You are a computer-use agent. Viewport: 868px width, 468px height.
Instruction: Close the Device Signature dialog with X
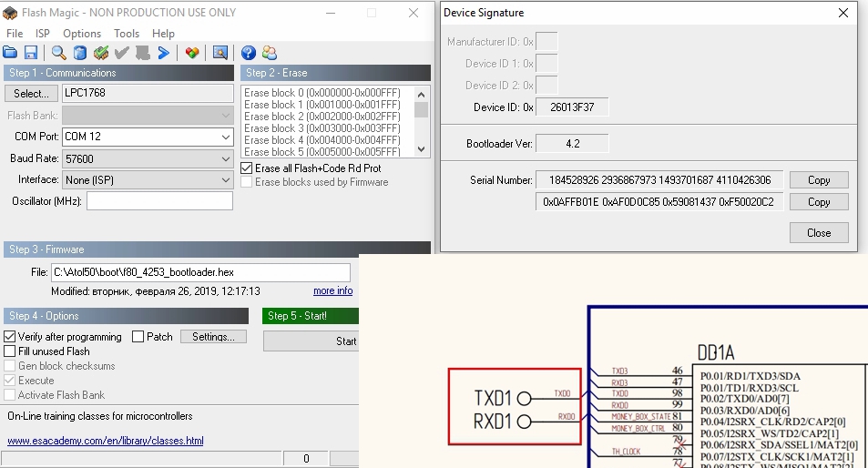point(843,13)
